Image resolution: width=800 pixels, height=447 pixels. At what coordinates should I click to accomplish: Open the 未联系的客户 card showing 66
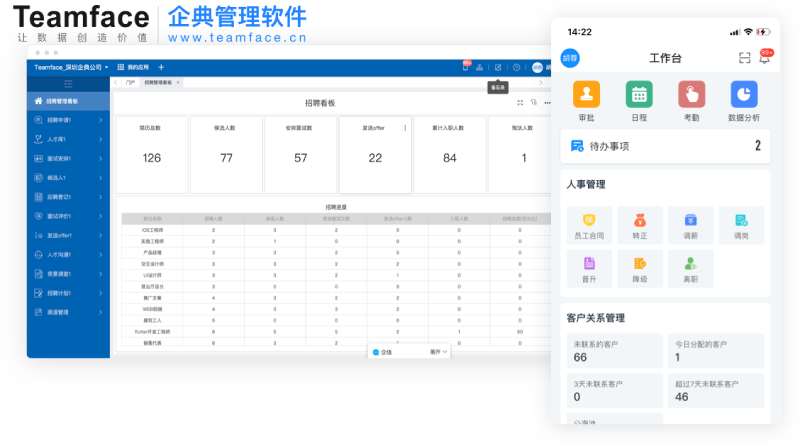coord(615,351)
